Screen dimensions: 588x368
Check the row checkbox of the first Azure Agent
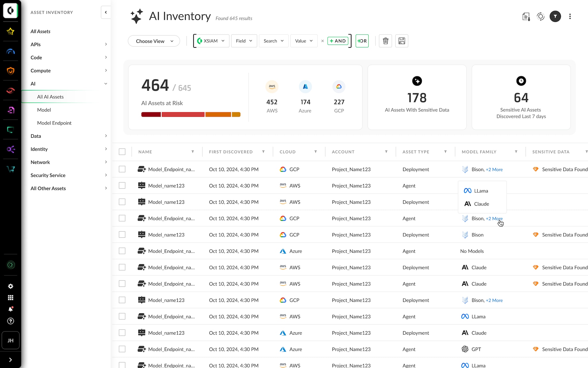(x=122, y=251)
